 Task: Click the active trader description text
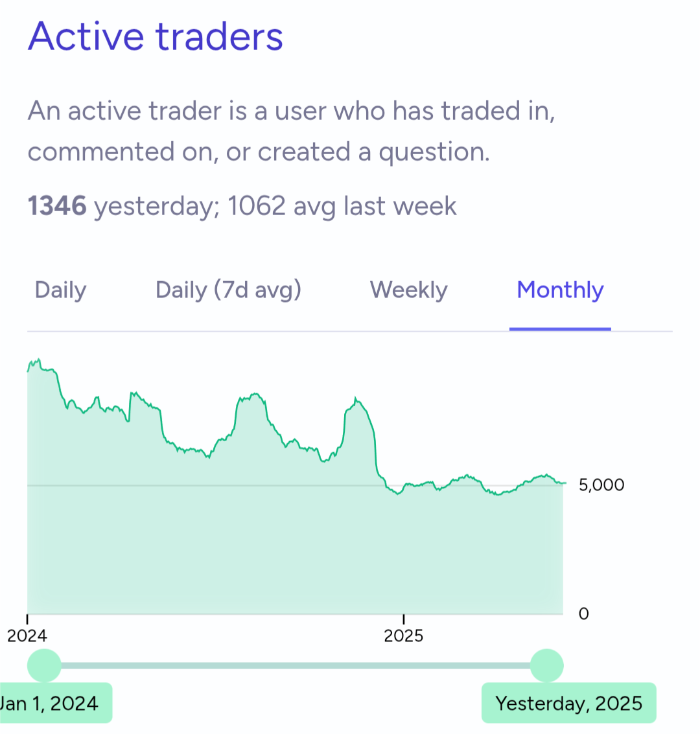tap(291, 131)
